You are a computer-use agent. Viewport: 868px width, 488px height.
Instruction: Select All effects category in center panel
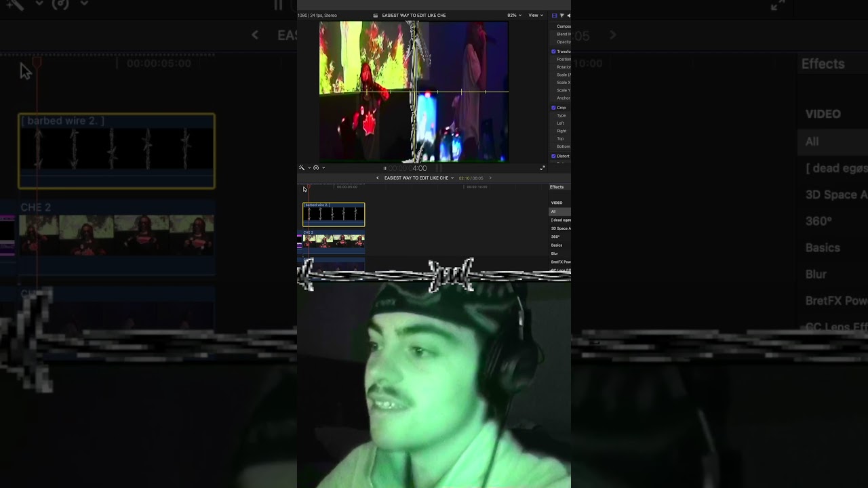[559, 211]
